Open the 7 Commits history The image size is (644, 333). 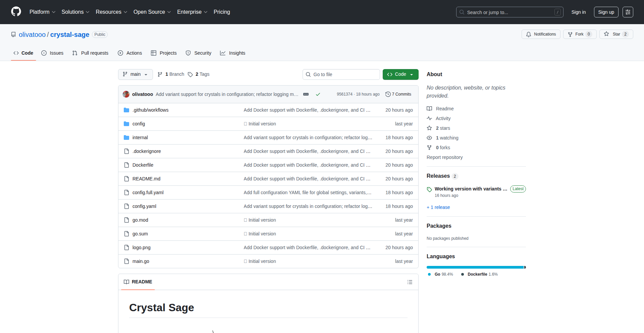point(398,94)
